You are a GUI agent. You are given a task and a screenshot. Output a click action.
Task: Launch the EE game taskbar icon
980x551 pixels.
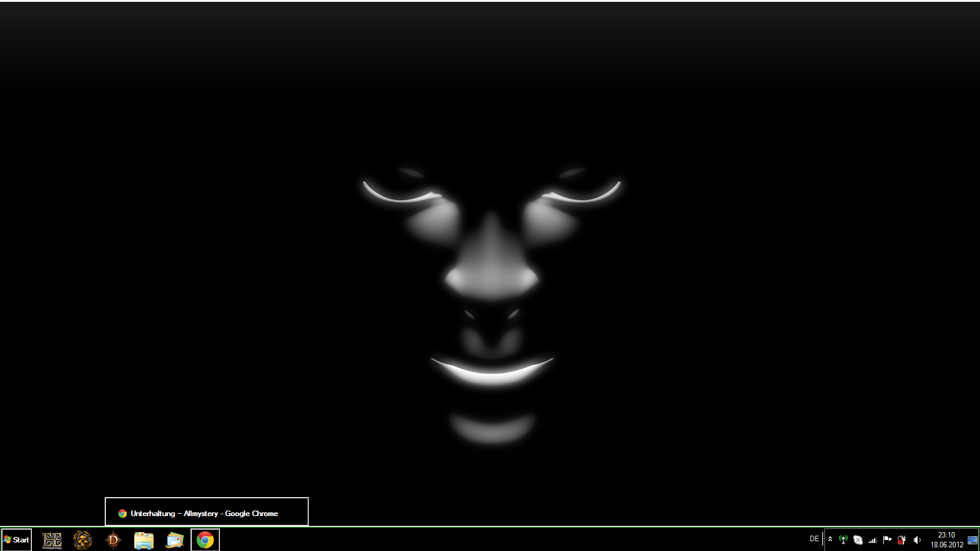coord(52,540)
